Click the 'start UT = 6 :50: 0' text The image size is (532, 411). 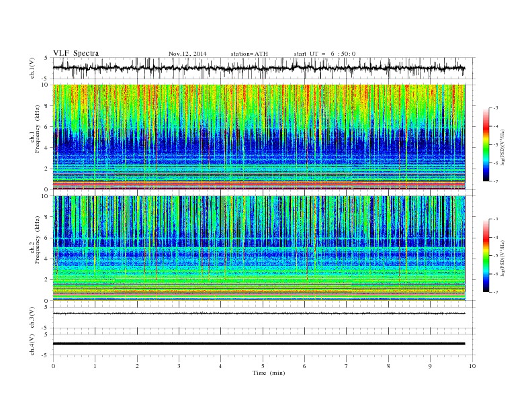point(324,54)
